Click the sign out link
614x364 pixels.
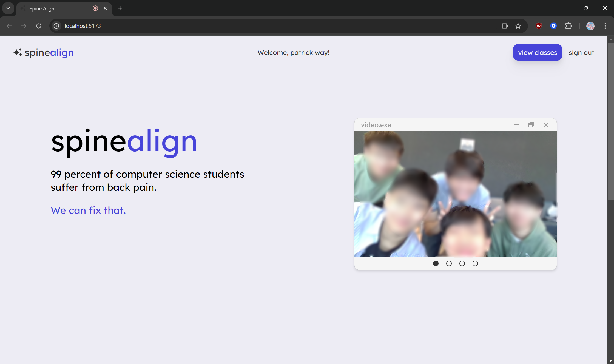tap(581, 52)
